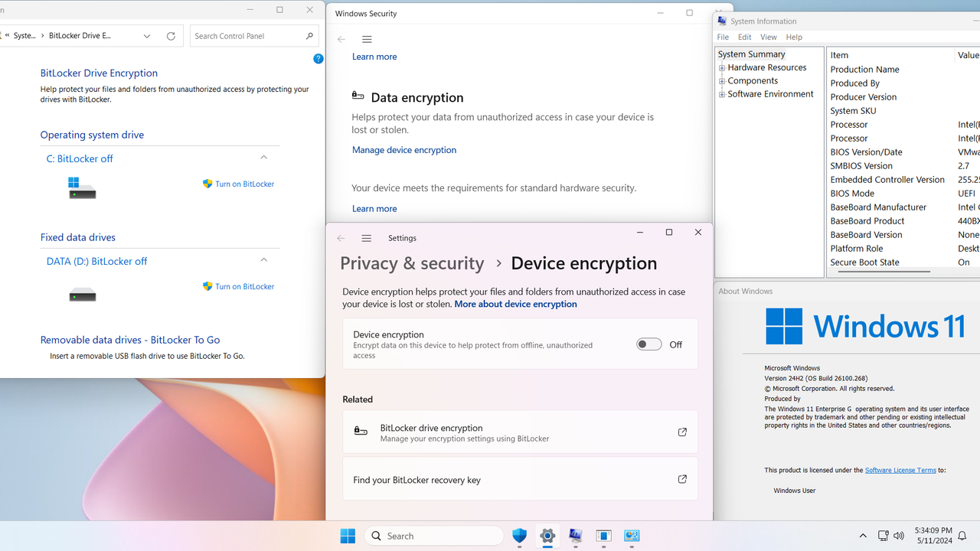Collapse the DATA (D:) BitLocker off section

263,260
